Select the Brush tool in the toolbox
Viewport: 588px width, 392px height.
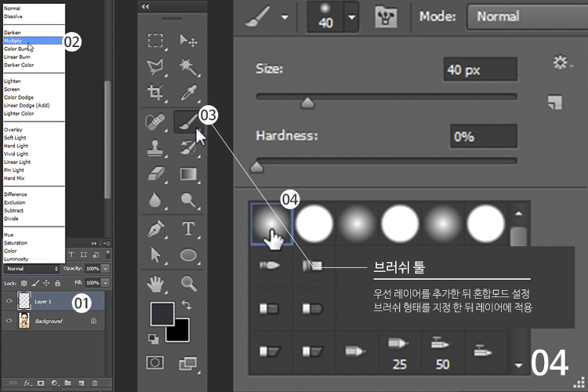(x=187, y=122)
